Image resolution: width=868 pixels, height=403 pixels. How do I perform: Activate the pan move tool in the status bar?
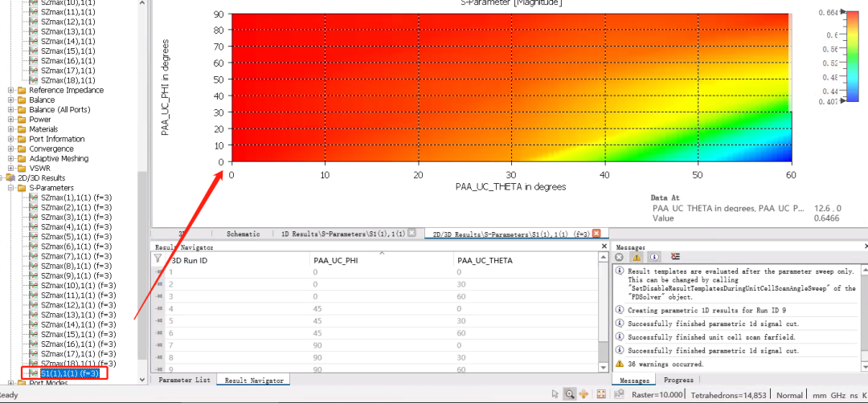pyautogui.click(x=583, y=394)
